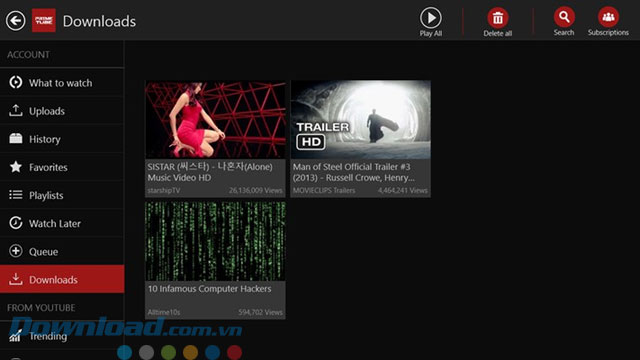Open Uploads menu label
Image resolution: width=640 pixels, height=360 pixels.
point(47,111)
